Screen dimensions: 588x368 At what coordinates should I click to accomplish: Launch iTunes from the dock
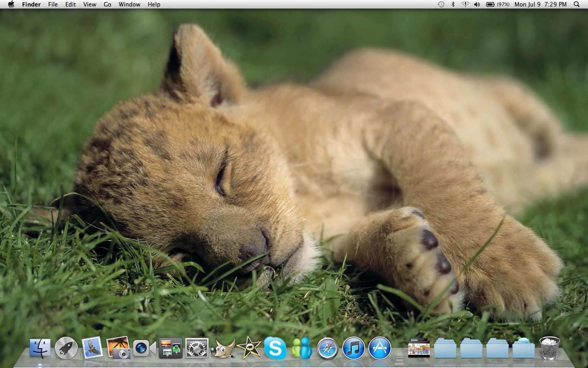[x=354, y=348]
